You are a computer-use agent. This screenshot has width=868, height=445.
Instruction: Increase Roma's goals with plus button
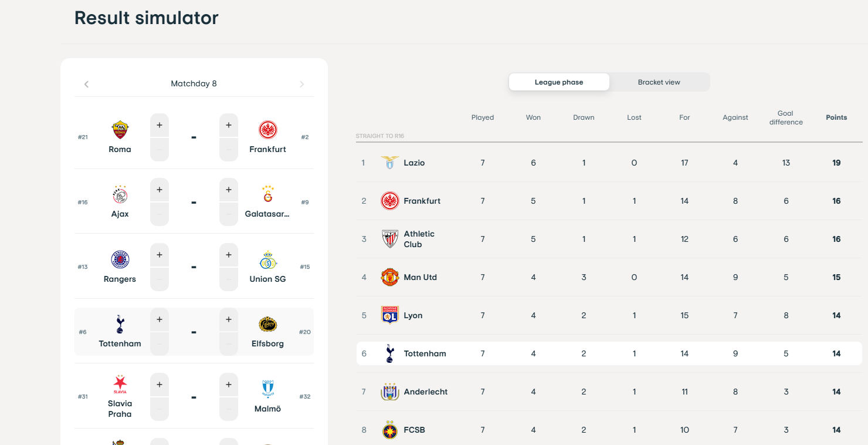click(160, 125)
